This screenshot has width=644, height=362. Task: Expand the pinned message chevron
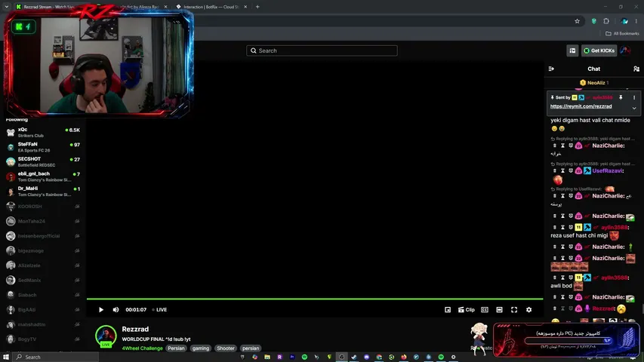[x=634, y=109]
